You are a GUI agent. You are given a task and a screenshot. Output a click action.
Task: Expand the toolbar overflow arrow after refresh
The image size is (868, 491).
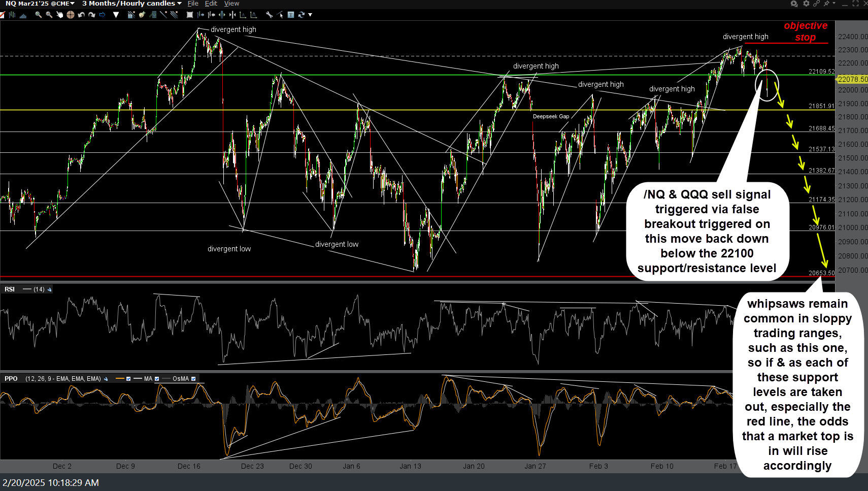310,15
